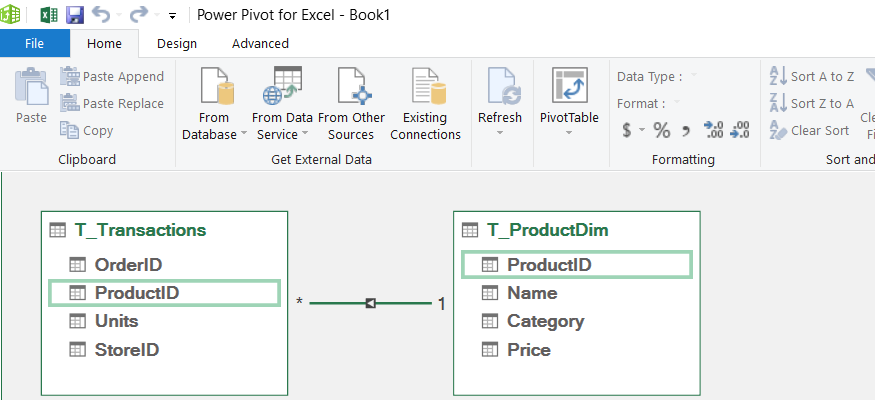
Task: Select Category column in T_ProductDim
Action: 577,321
